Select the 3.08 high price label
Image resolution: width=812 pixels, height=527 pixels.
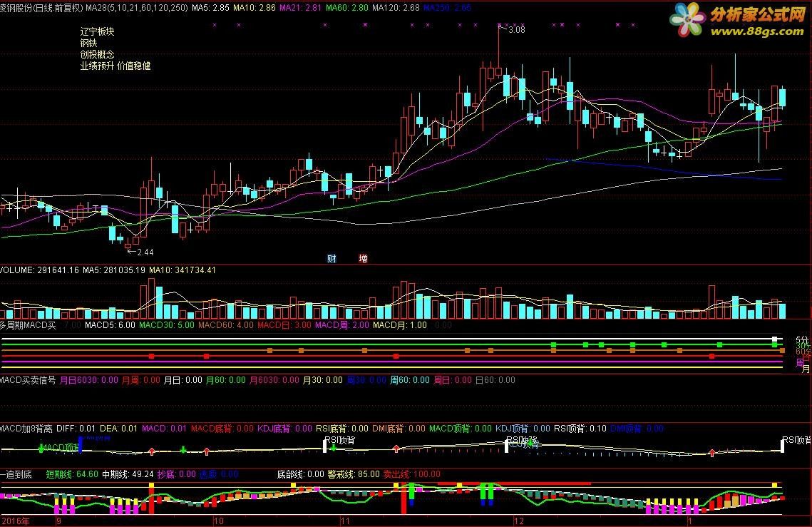pyautogui.click(x=517, y=30)
